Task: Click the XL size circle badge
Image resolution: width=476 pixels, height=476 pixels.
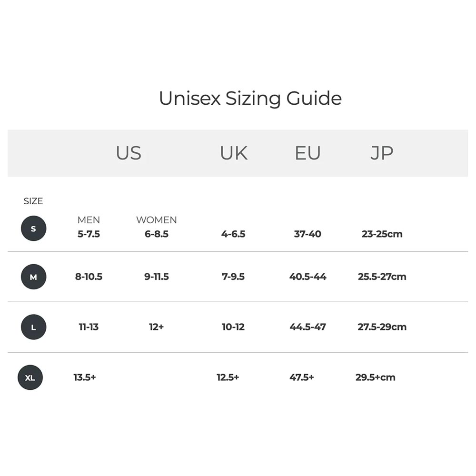Action: click(x=30, y=377)
